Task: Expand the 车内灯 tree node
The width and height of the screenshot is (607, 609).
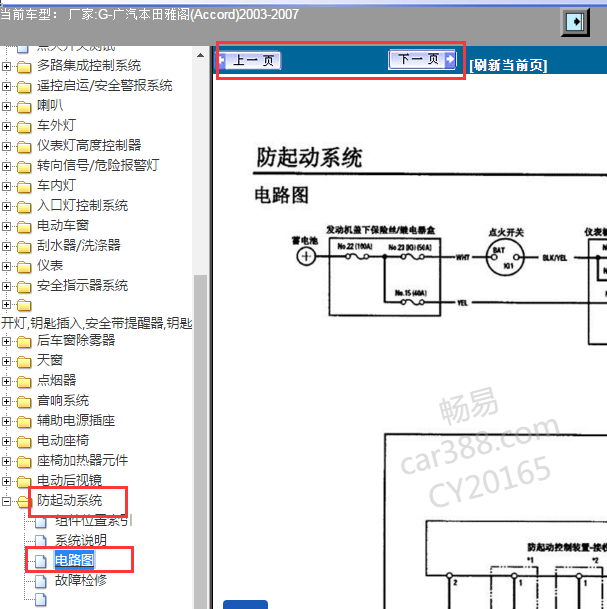Action: point(6,186)
